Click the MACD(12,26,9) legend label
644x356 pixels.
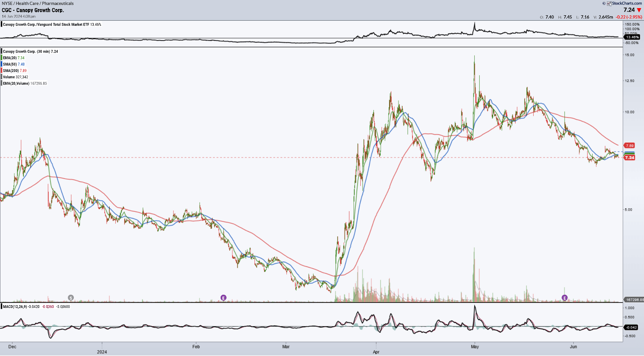(x=15, y=306)
